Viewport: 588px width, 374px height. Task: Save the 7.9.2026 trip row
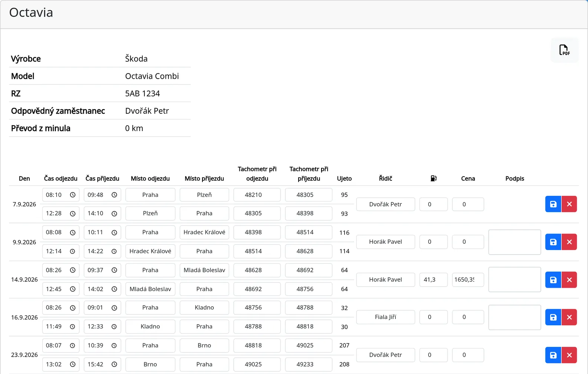[553, 204]
